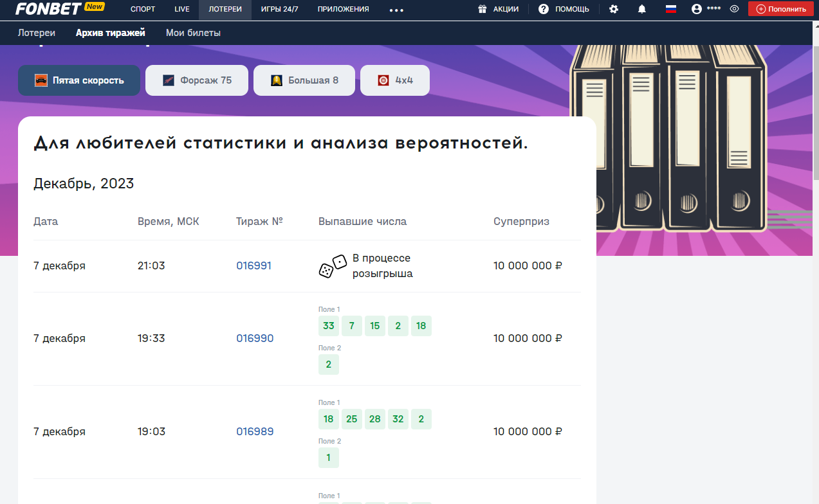Click the Выпавшие числа column header

tap(362, 222)
